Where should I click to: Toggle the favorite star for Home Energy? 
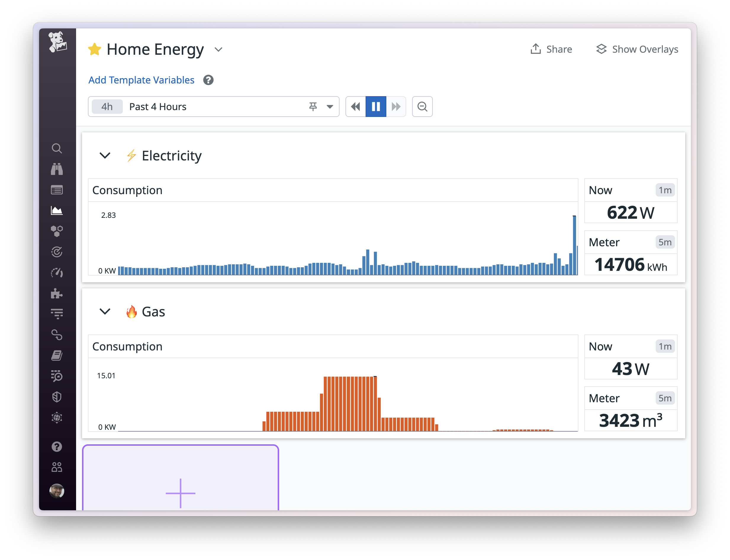[x=95, y=49]
